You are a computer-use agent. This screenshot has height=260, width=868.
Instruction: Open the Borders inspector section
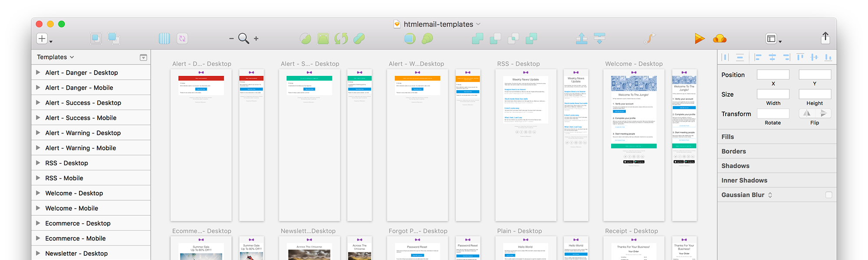click(777, 151)
